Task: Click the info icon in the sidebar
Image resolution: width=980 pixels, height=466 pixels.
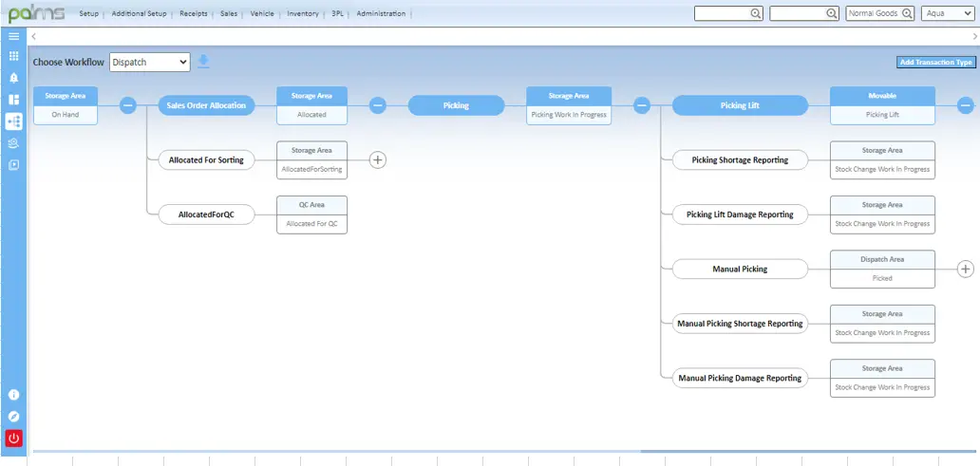Action: click(13, 394)
